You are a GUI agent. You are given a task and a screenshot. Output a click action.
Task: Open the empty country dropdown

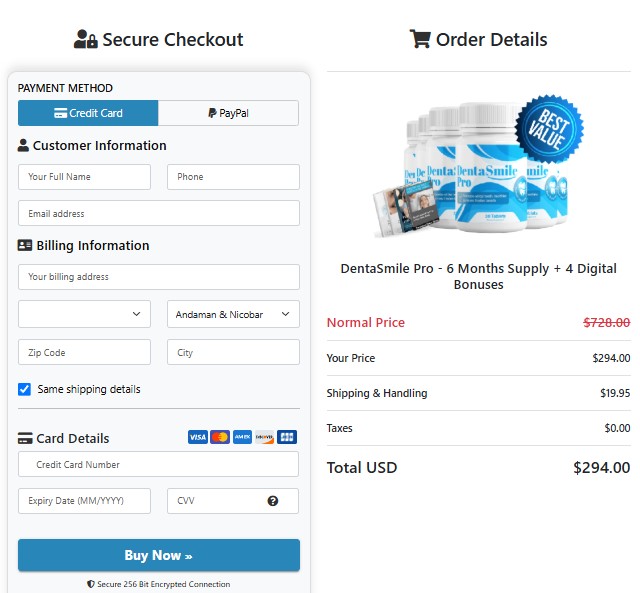(x=84, y=314)
